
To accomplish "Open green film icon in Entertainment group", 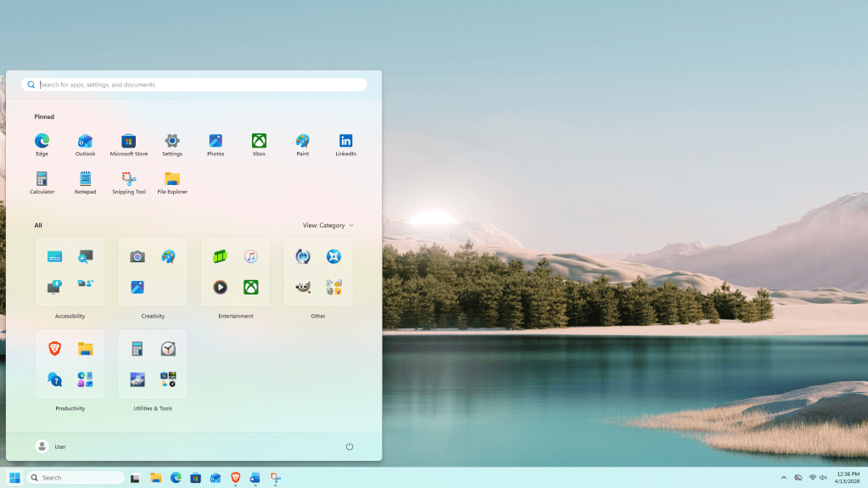I will click(221, 256).
